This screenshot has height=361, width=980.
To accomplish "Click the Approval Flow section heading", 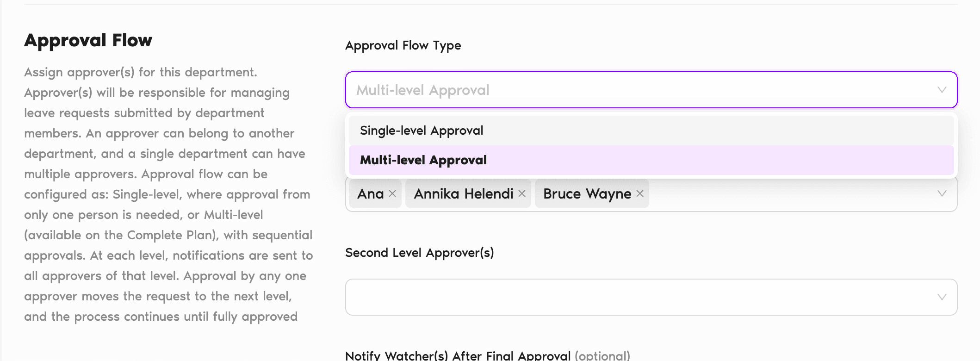I will pos(88,40).
